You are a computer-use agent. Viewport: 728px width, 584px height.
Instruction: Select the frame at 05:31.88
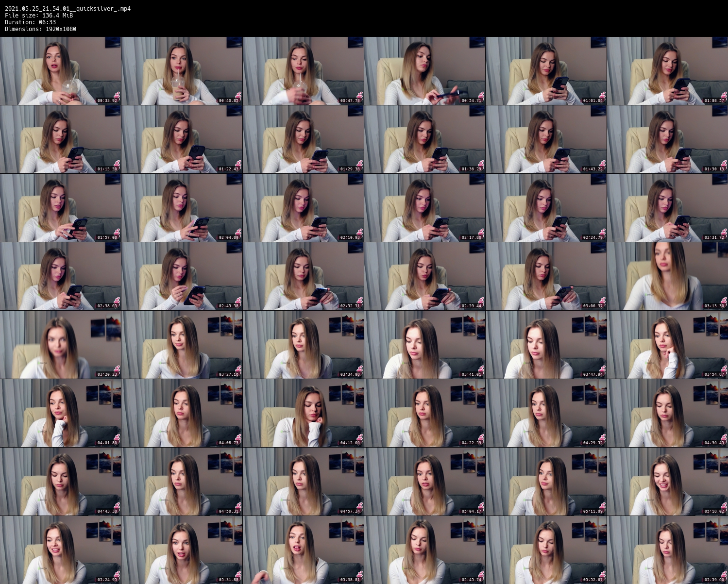click(x=182, y=550)
